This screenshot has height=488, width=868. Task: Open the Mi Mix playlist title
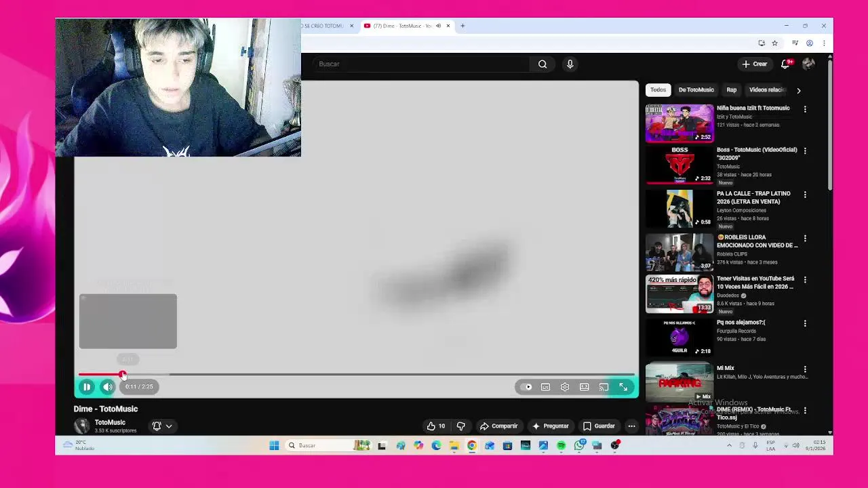[726, 368]
